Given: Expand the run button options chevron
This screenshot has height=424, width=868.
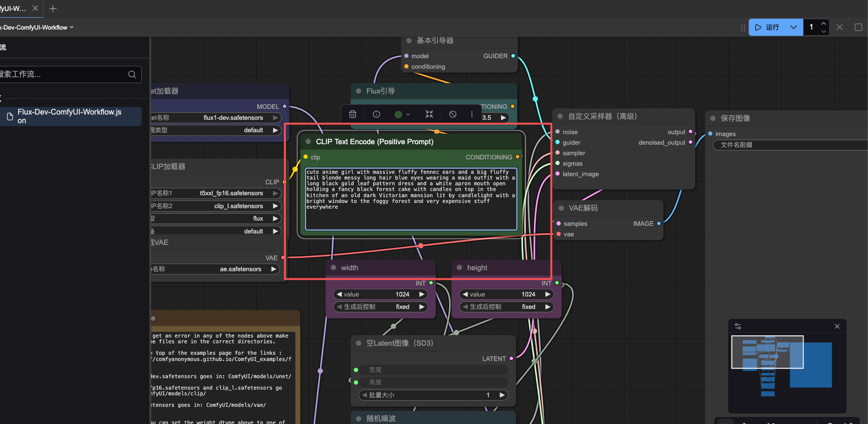Looking at the screenshot, I should click(793, 27).
